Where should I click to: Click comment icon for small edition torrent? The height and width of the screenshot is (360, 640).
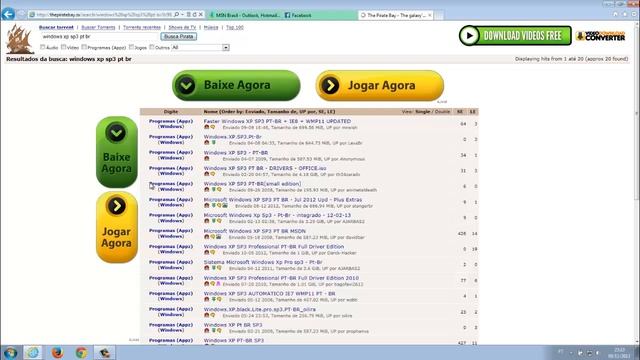click(219, 190)
